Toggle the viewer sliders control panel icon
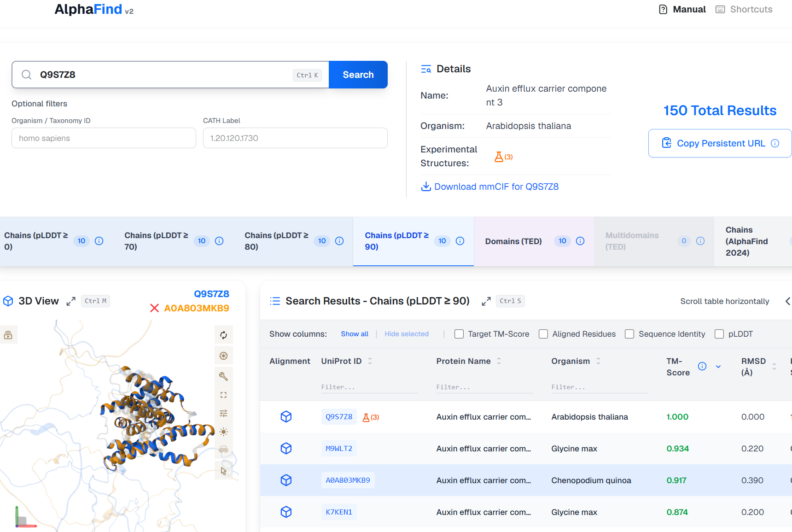The width and height of the screenshot is (792, 532). (224, 413)
